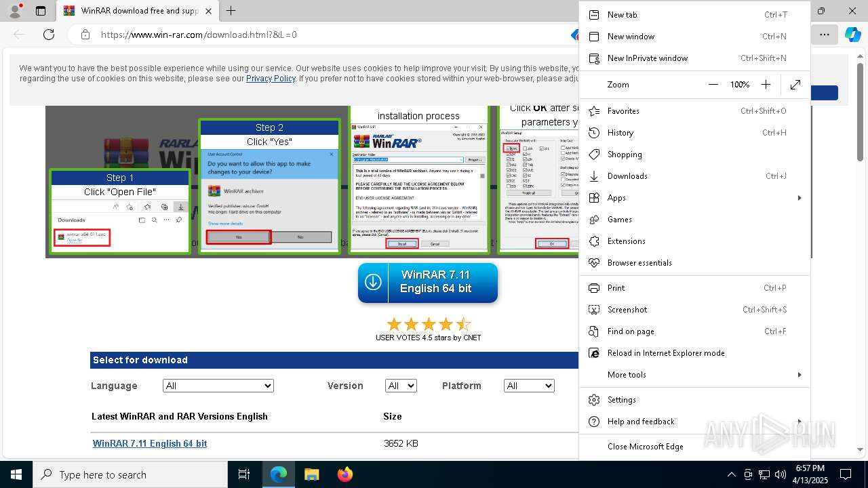Click the Edge profile avatar icon

coord(15,11)
